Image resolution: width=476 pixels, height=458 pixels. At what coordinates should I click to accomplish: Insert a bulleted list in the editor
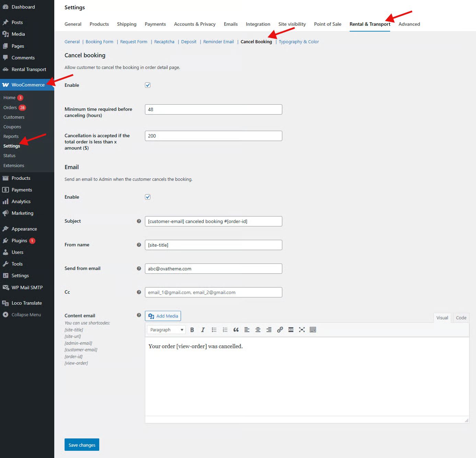click(x=214, y=330)
